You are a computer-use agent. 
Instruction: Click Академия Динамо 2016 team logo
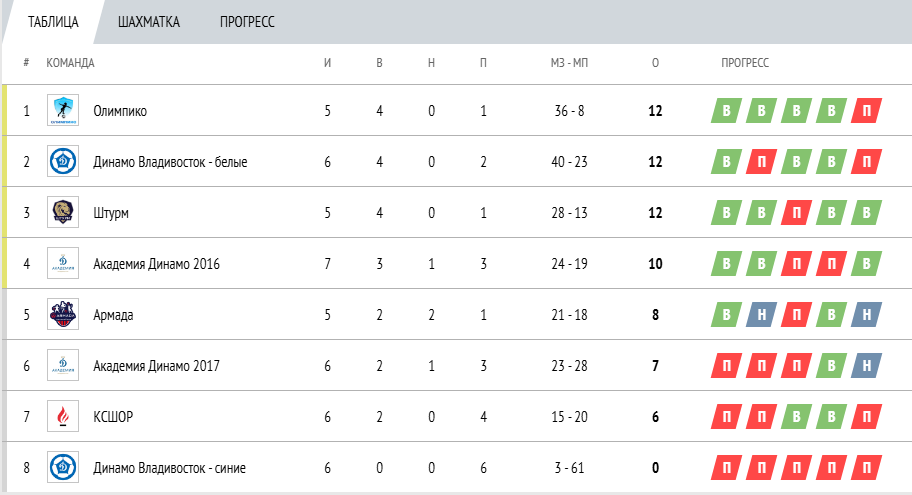pos(63,263)
